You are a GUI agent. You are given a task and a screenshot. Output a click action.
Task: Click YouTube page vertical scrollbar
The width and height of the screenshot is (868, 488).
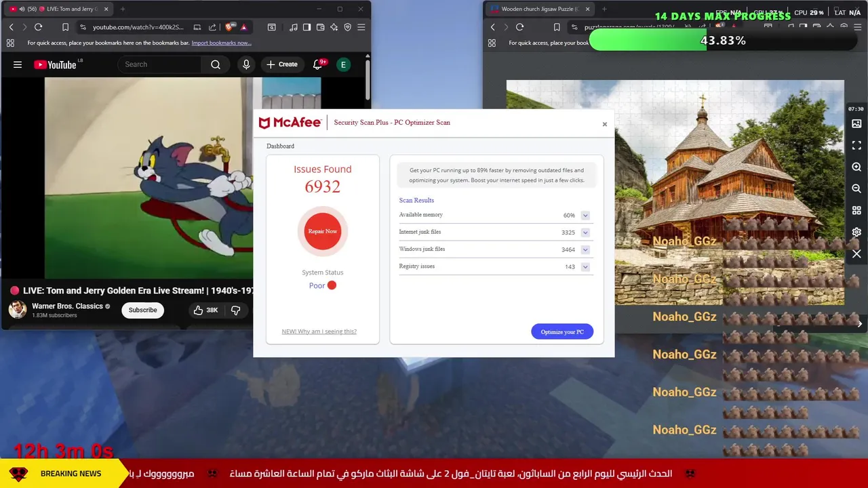pyautogui.click(x=368, y=79)
